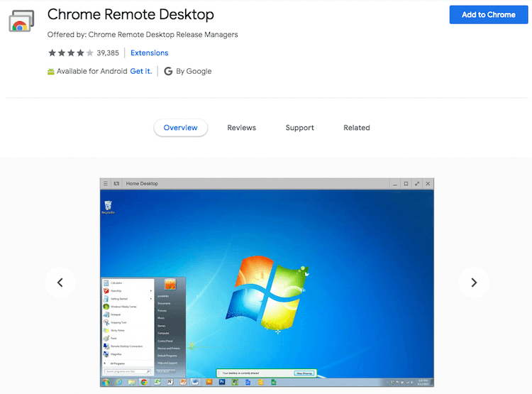Open the Support tab
This screenshot has height=394, width=532.
point(299,128)
